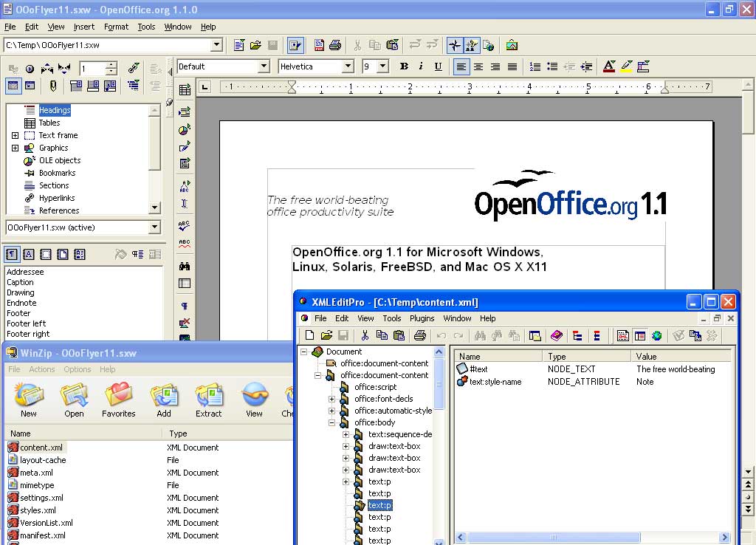This screenshot has height=545, width=756.
Task: Open the Plugins menu in XMLEditPro
Action: point(422,318)
